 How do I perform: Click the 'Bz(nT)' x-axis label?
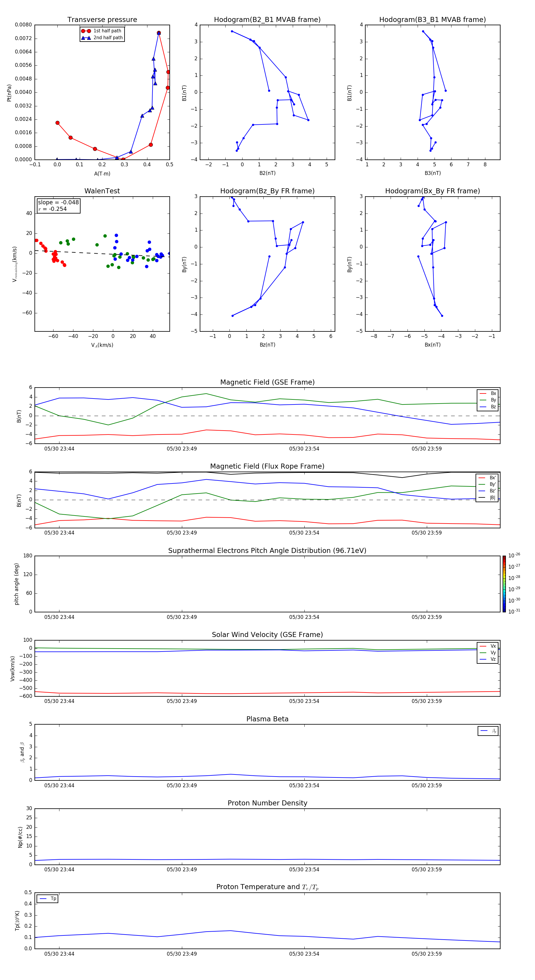[x=267, y=345]
